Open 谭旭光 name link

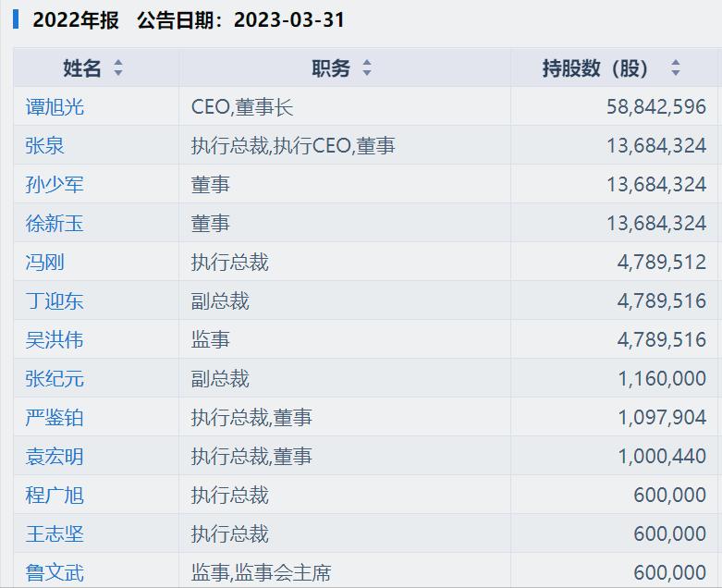pos(55,107)
